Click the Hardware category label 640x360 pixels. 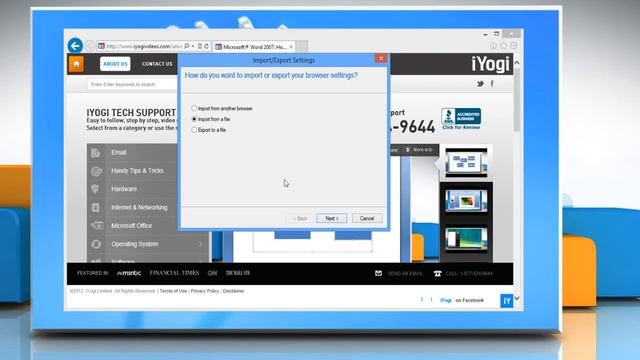pos(124,189)
